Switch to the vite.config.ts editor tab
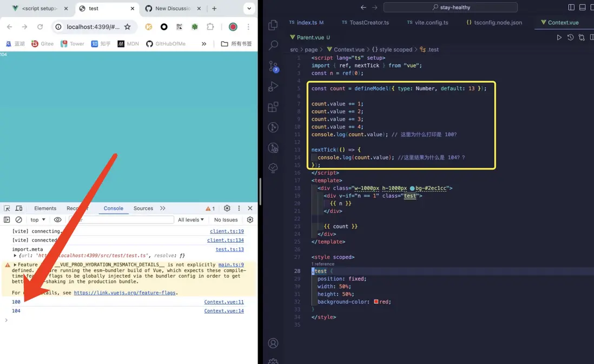594x364 pixels. pos(428,22)
